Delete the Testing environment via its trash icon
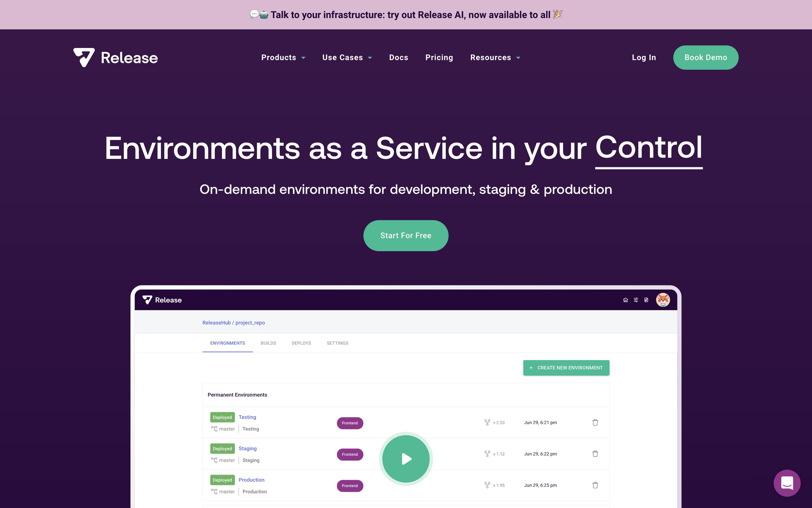812x508 pixels. click(595, 422)
